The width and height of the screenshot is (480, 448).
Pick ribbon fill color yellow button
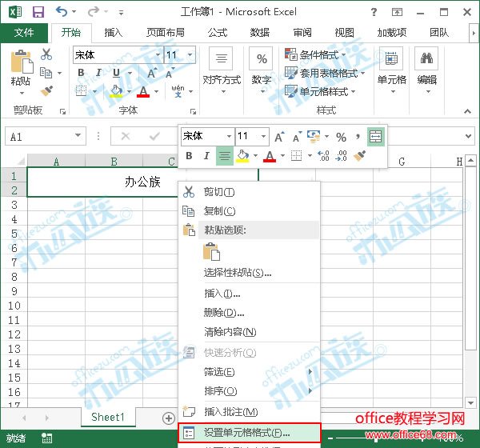click(116, 91)
